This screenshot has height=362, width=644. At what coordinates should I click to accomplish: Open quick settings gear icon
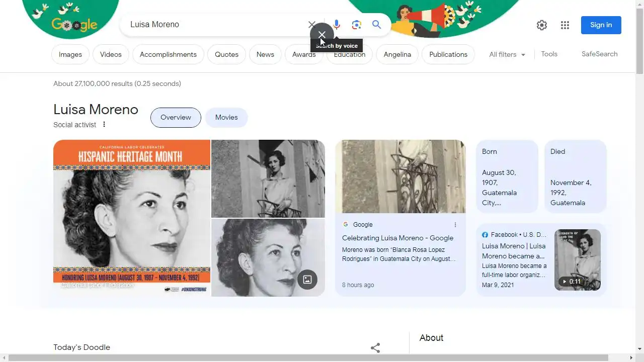pyautogui.click(x=542, y=25)
